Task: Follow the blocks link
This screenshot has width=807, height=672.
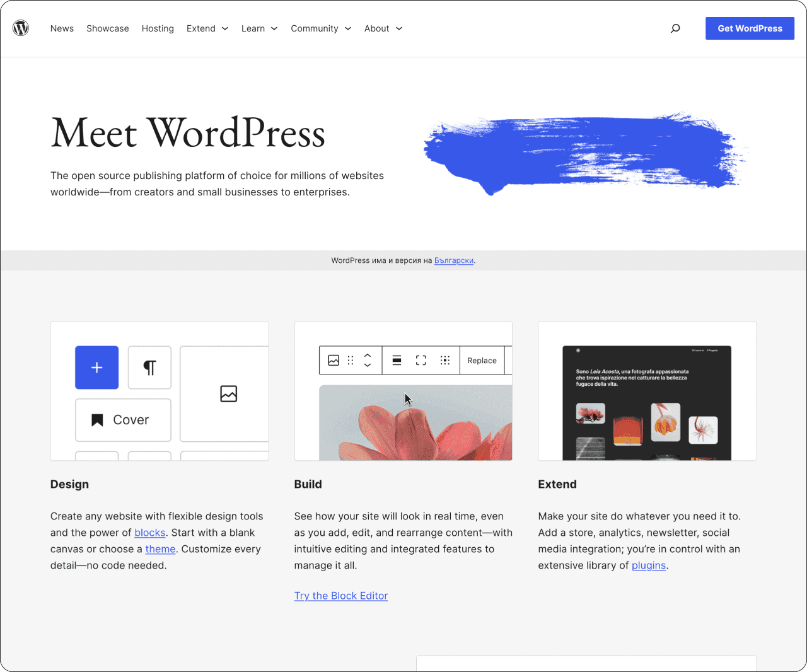Action: point(150,533)
